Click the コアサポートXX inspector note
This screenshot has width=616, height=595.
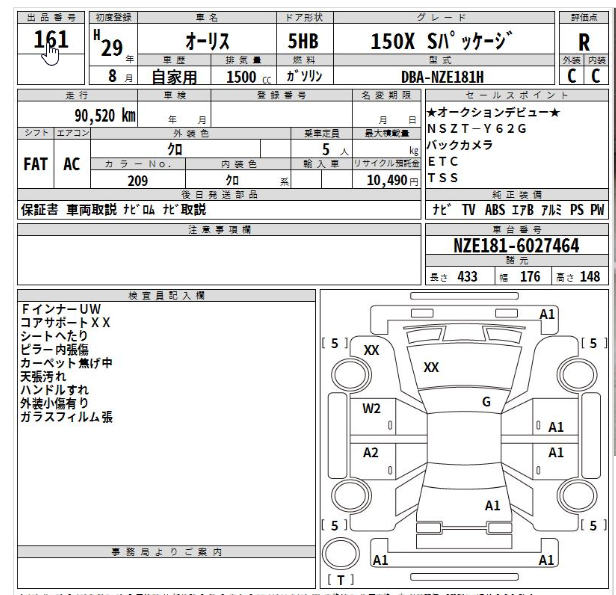(66, 323)
